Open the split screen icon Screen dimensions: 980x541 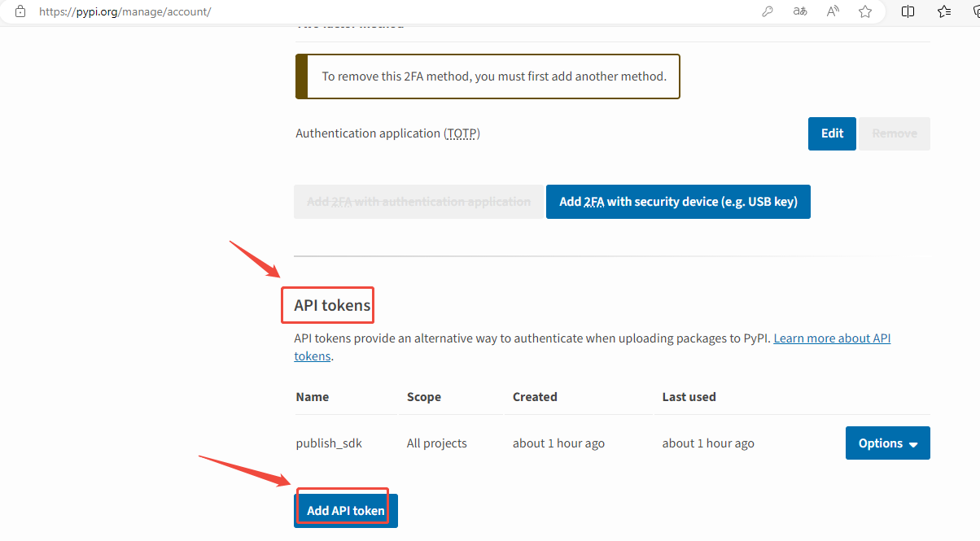click(x=908, y=11)
